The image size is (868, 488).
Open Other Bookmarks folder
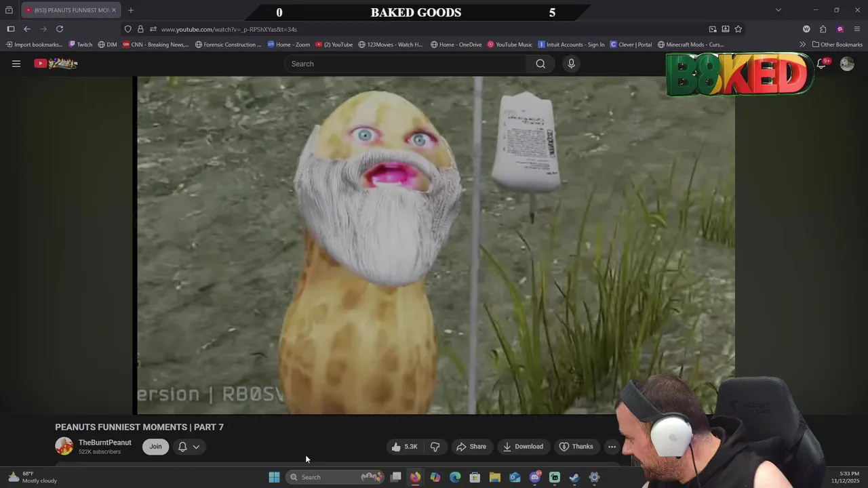(837, 45)
